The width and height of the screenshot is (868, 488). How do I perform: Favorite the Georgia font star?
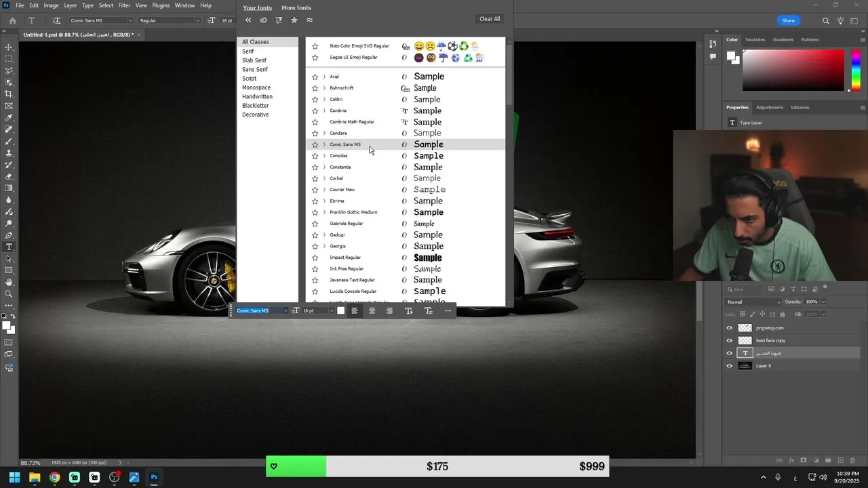point(315,246)
